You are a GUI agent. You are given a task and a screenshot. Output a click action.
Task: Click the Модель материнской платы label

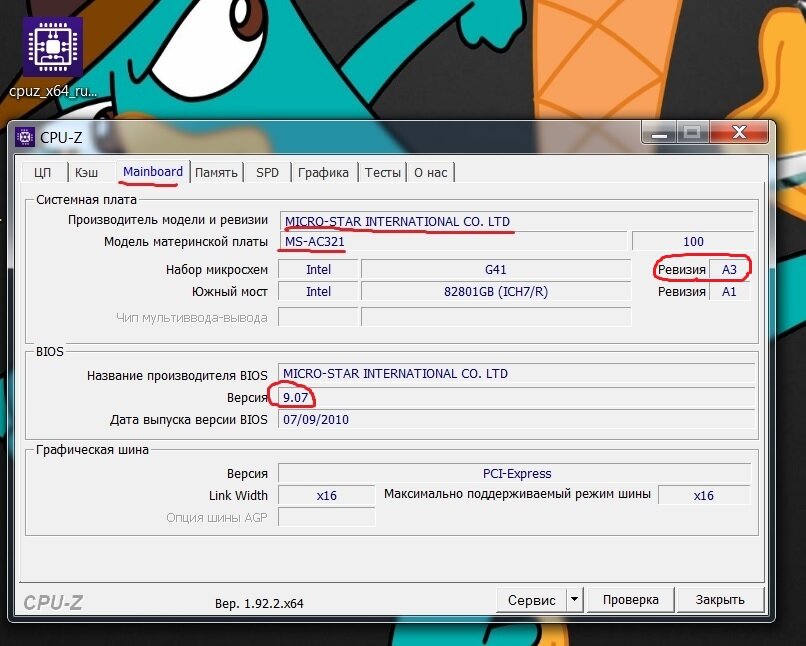tap(186, 242)
